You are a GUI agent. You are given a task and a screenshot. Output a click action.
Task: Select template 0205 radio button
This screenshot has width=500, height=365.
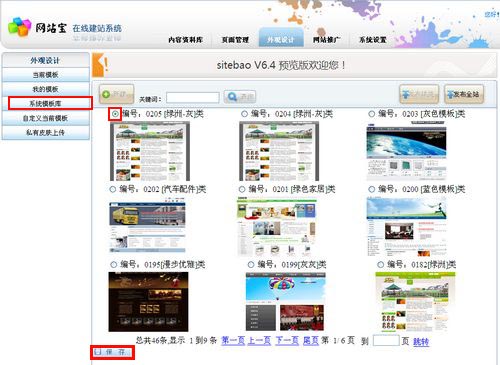[115, 114]
